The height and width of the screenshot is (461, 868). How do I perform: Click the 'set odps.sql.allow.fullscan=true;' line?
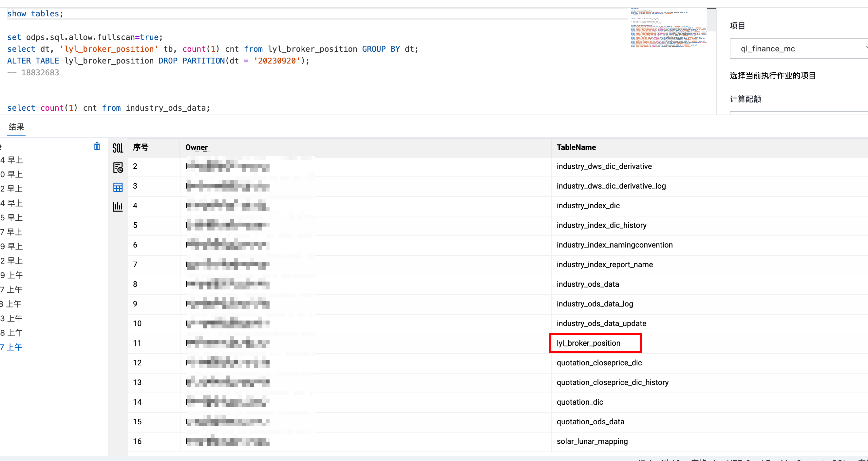point(85,37)
